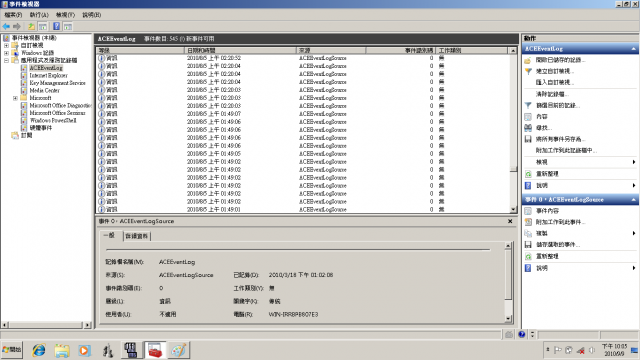Click the event details pane scrollbar down arrow
Screen dimensions: 640x360
tap(508, 319)
